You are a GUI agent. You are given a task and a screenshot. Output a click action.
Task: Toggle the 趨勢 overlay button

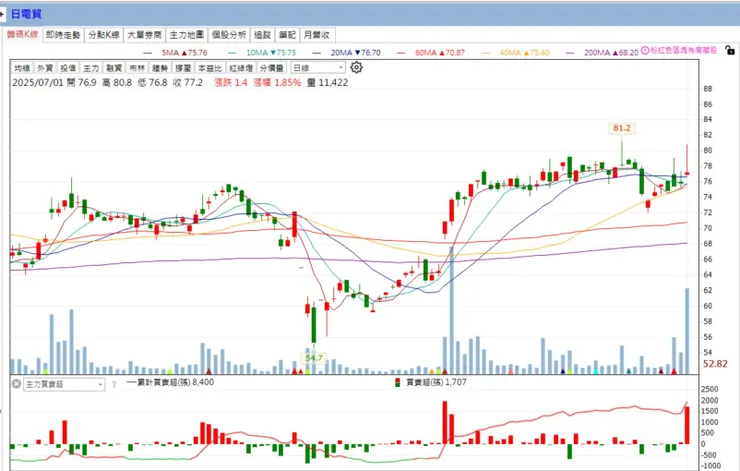pyautogui.click(x=160, y=68)
